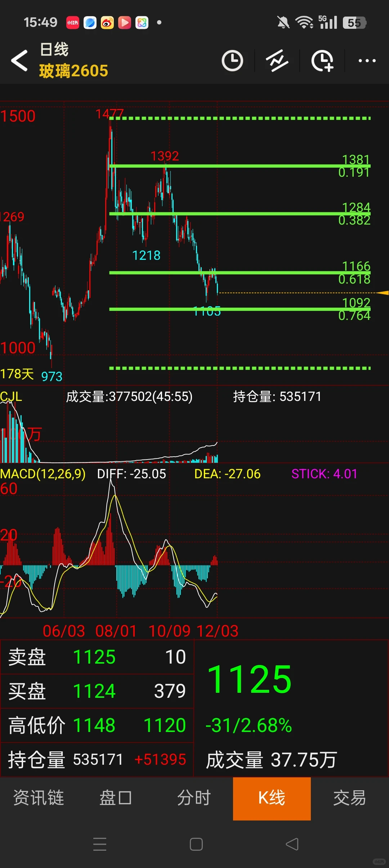Open the three-dot more menu

[x=367, y=60]
